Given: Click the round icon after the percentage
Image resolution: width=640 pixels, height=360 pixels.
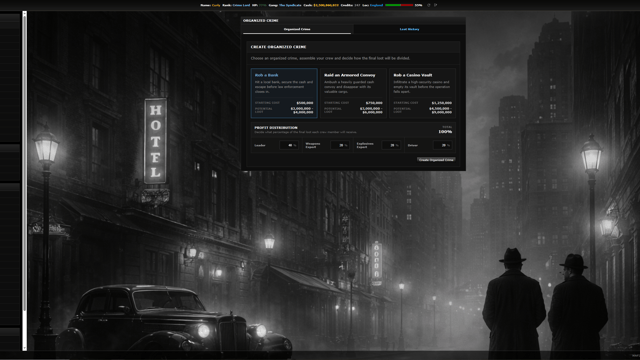Looking at the screenshot, I should tap(429, 5).
